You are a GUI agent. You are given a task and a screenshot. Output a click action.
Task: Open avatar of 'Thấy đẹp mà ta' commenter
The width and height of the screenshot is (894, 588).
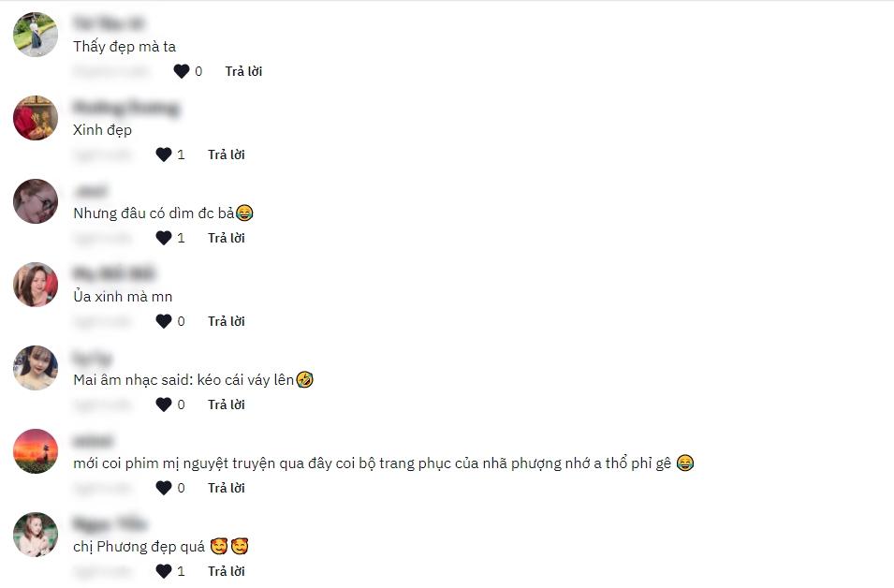pyautogui.click(x=36, y=35)
